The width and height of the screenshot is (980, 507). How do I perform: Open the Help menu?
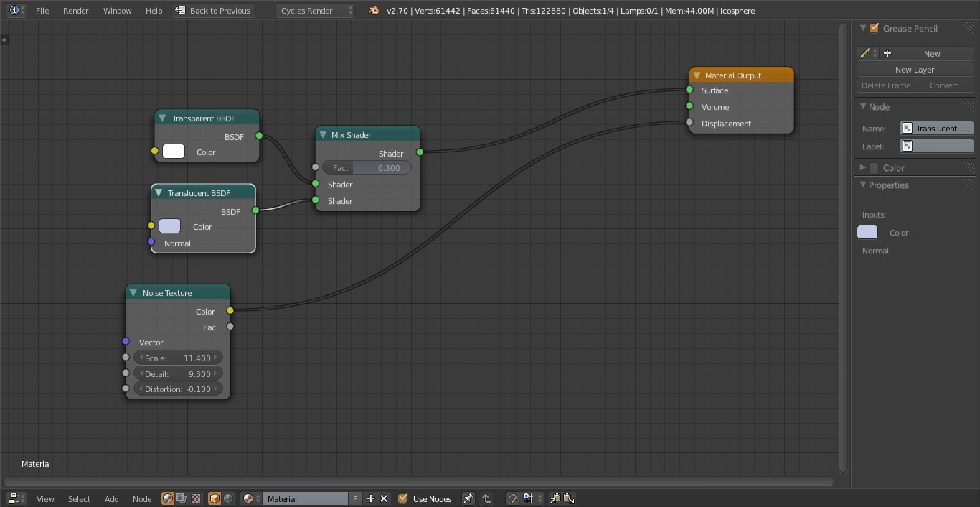click(154, 11)
